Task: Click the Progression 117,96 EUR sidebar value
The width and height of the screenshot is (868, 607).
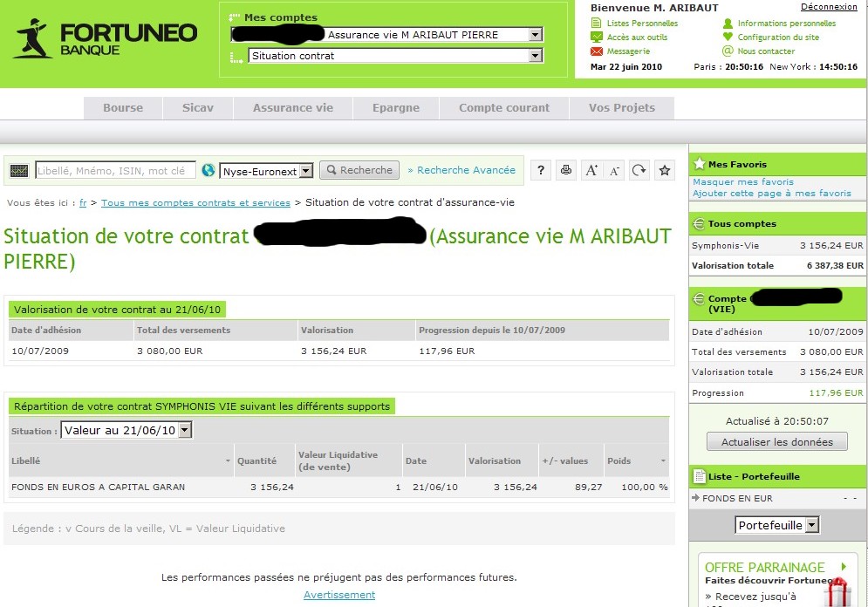Action: point(836,392)
